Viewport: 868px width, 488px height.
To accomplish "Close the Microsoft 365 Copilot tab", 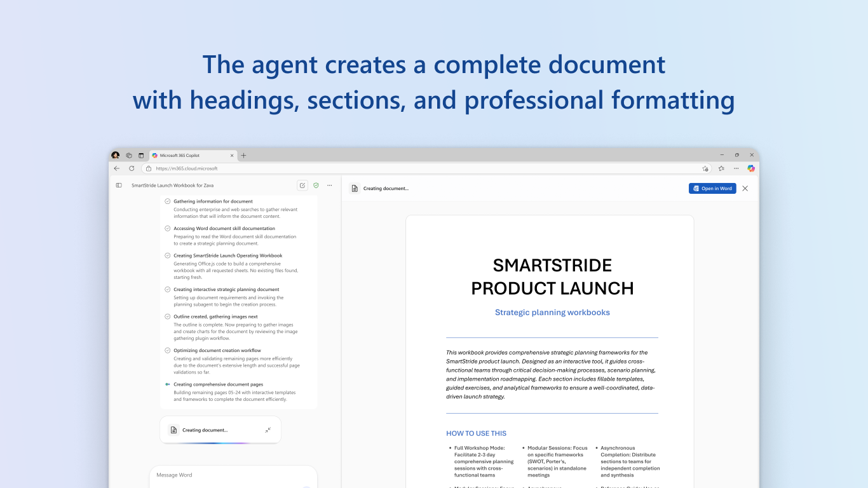I will tap(231, 155).
